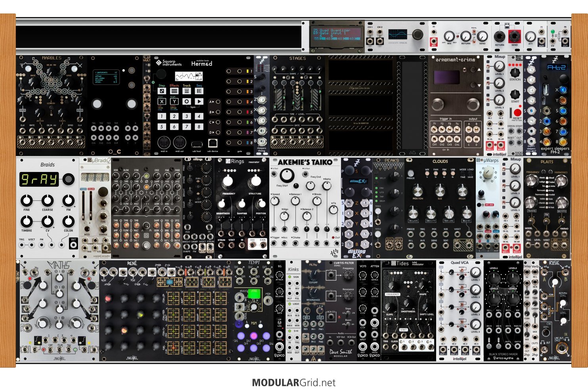Click the Braids green model display
Image resolution: width=588 pixels, height=391 pixels.
(x=39, y=179)
